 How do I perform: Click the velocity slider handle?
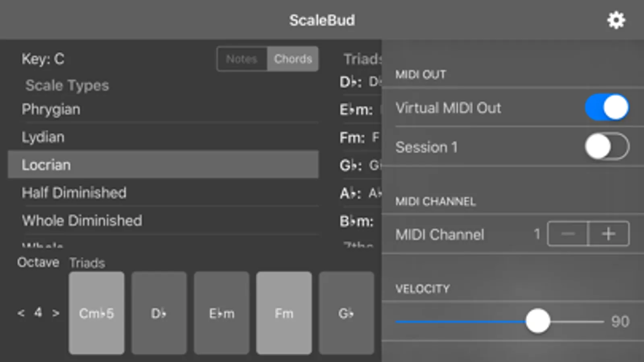click(538, 321)
